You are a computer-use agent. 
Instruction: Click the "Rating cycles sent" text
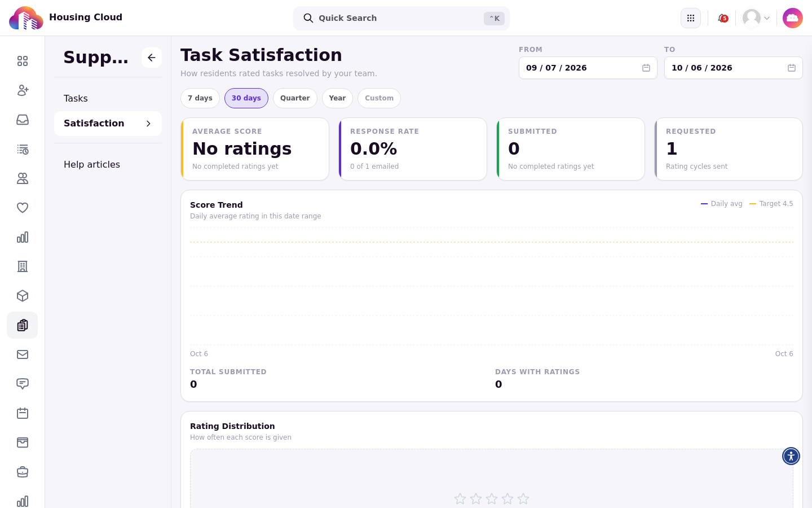696,167
